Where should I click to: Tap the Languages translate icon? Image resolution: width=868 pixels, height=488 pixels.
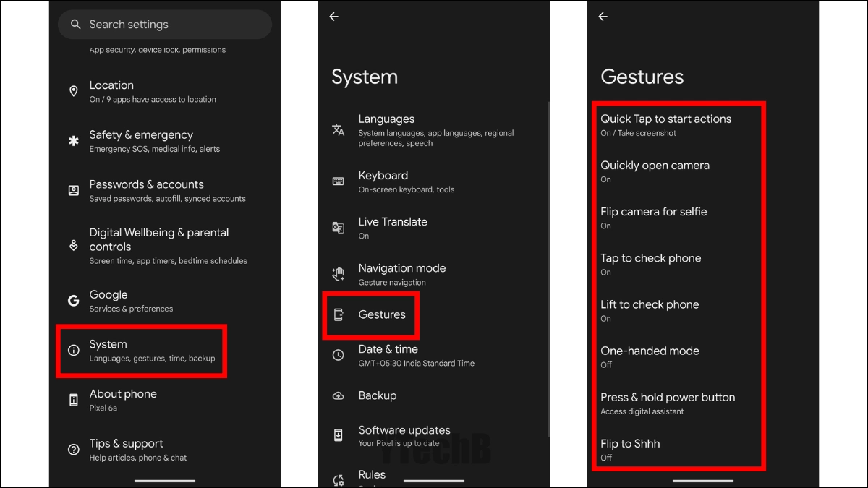338,130
